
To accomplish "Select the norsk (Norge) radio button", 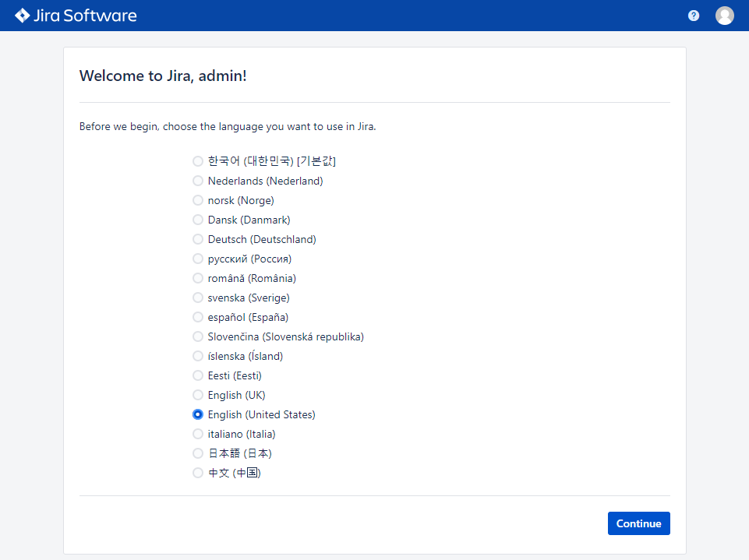I will coord(198,200).
